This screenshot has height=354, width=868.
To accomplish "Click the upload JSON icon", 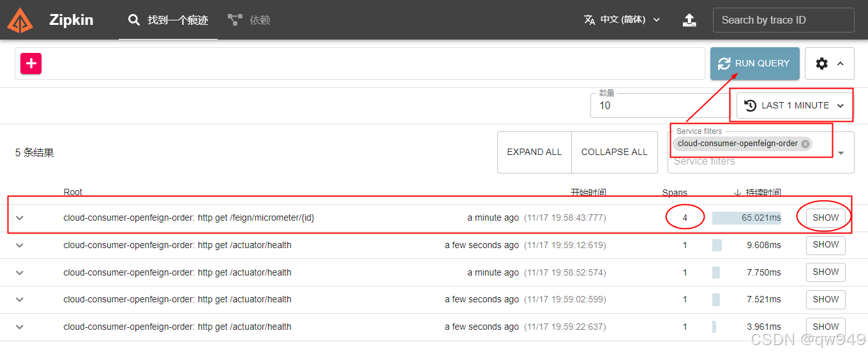I will [x=689, y=20].
